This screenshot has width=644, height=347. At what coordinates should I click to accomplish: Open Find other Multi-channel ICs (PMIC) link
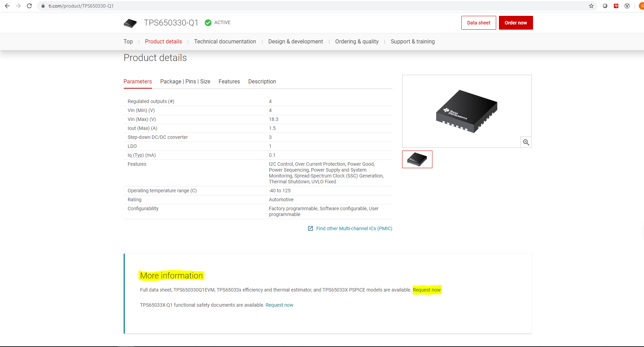[354, 228]
